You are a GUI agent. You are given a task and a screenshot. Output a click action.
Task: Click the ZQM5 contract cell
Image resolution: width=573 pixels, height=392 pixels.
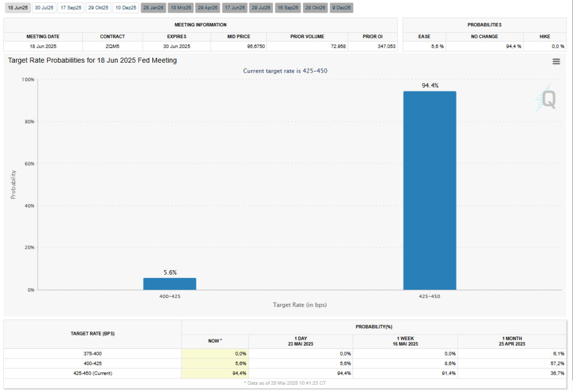click(112, 46)
